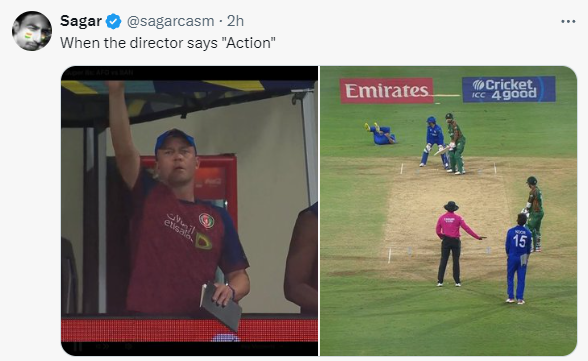The width and height of the screenshot is (588, 361).
Task: Click the player wearing number 15
Action: 518,259
